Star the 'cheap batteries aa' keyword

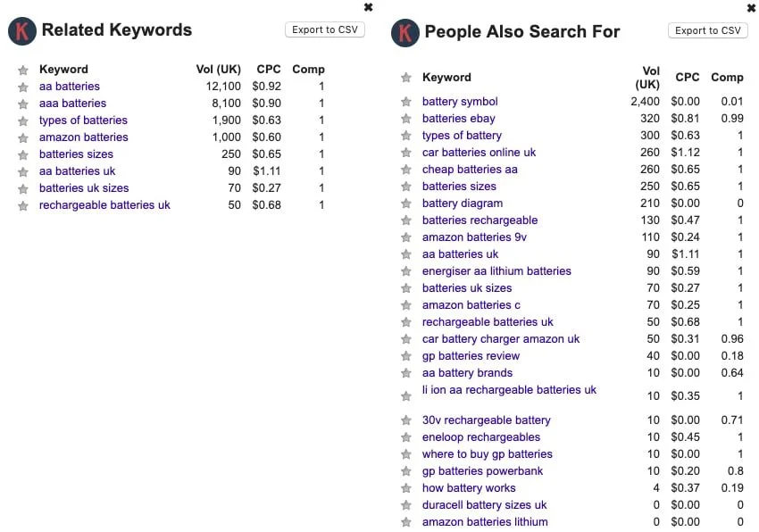point(406,170)
